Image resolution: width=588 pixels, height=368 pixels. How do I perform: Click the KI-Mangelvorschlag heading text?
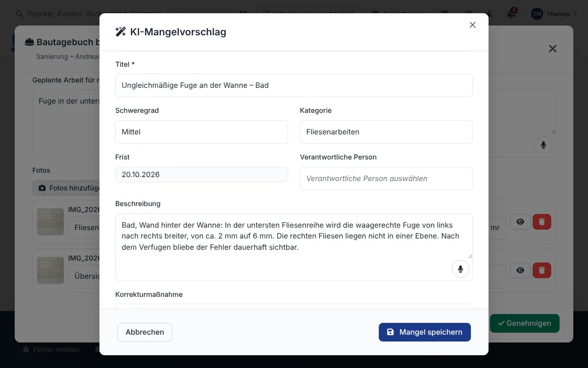point(178,32)
